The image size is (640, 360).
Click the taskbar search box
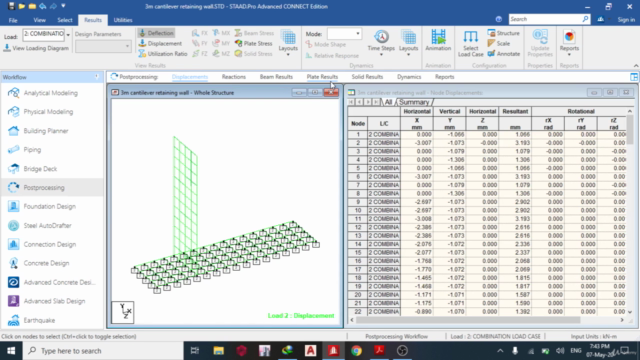pyautogui.click(x=103, y=351)
